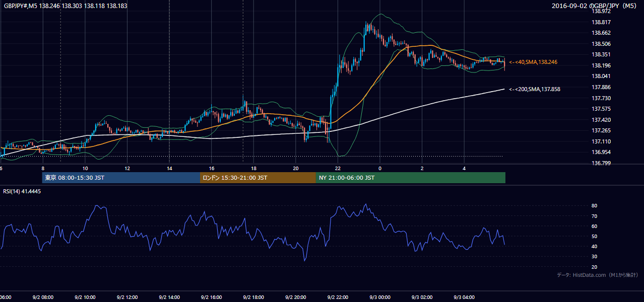This screenshot has height=302, width=644.
Task: Click price axis value 137.420
Action: click(x=602, y=120)
